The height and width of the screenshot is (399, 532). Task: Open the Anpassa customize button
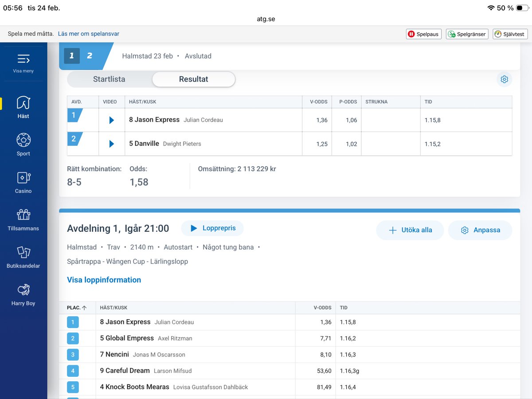[480, 230]
